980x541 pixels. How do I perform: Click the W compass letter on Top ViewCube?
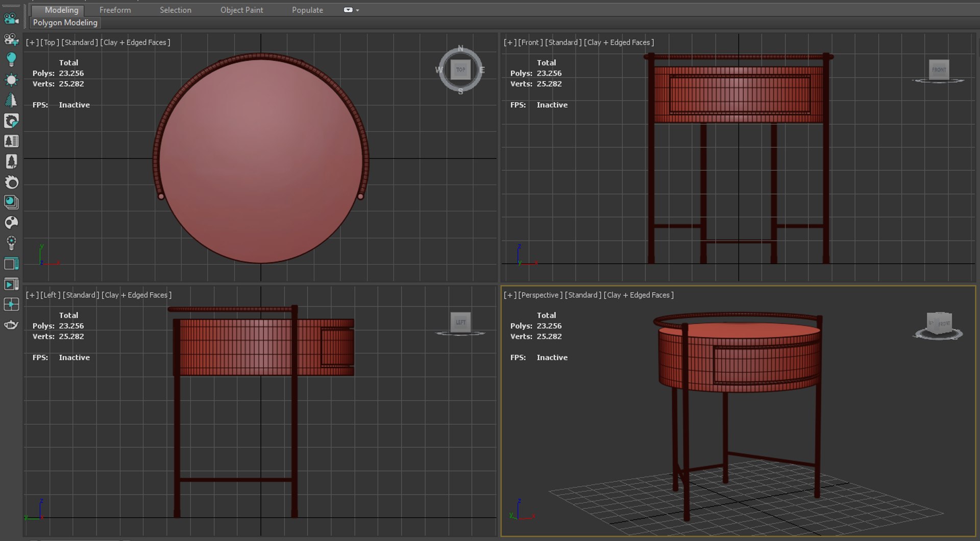(x=439, y=70)
